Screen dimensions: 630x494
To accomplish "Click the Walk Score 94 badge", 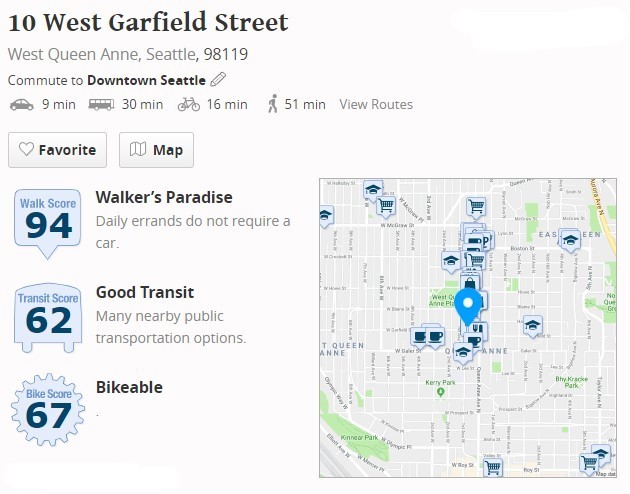I will pos(47,223).
